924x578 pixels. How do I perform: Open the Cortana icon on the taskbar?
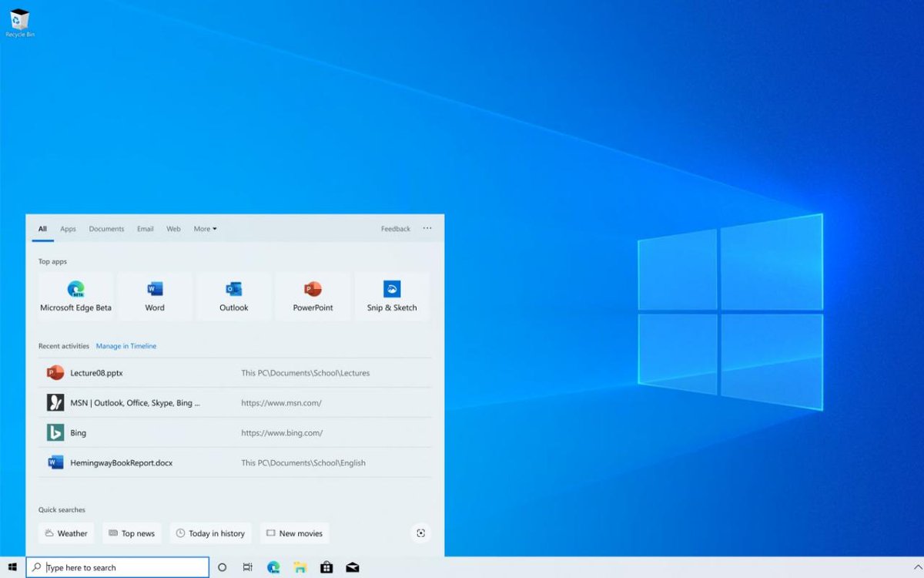(x=223, y=567)
